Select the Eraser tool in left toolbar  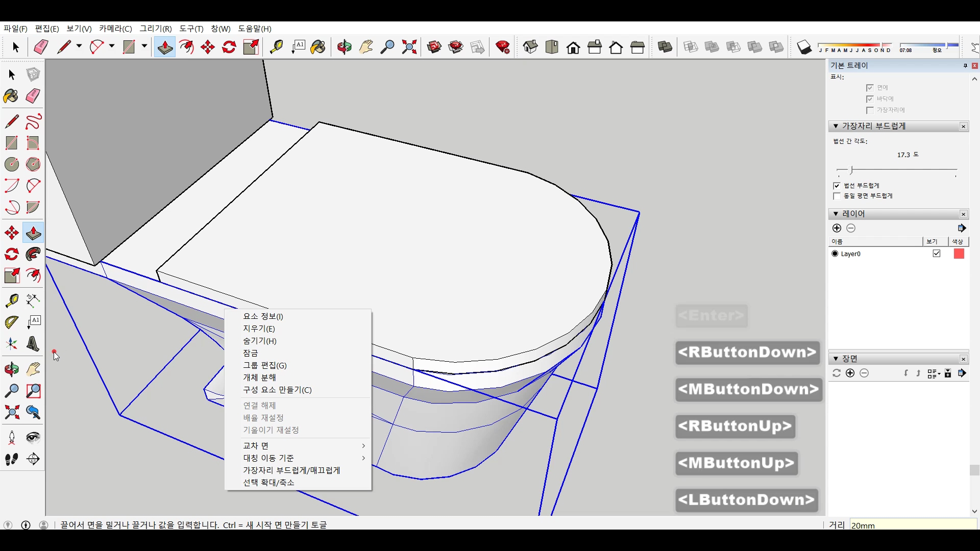(33, 96)
